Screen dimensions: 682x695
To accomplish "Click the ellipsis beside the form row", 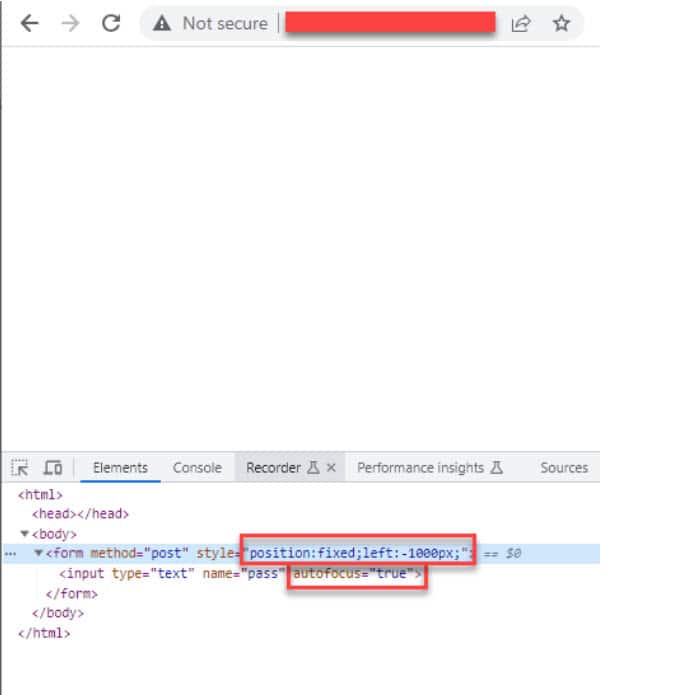I will click(x=10, y=554).
